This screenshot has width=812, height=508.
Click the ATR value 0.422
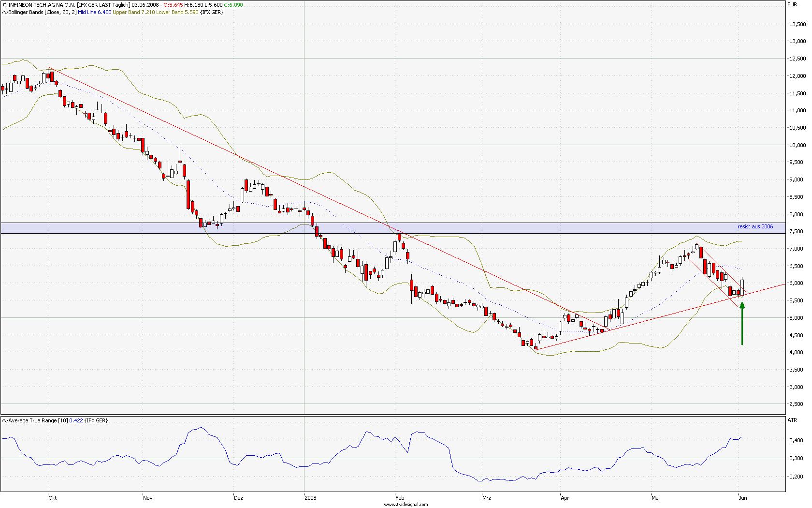76,420
